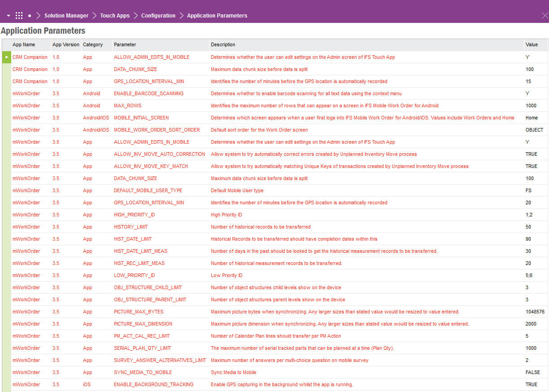Open the apps grid navigator icon
This screenshot has height=392, width=549.
click(x=19, y=16)
